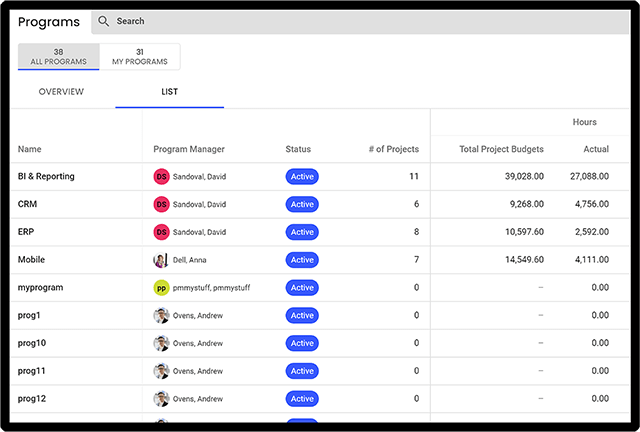
Task: Click the DS avatar in CRM row
Action: (161, 204)
